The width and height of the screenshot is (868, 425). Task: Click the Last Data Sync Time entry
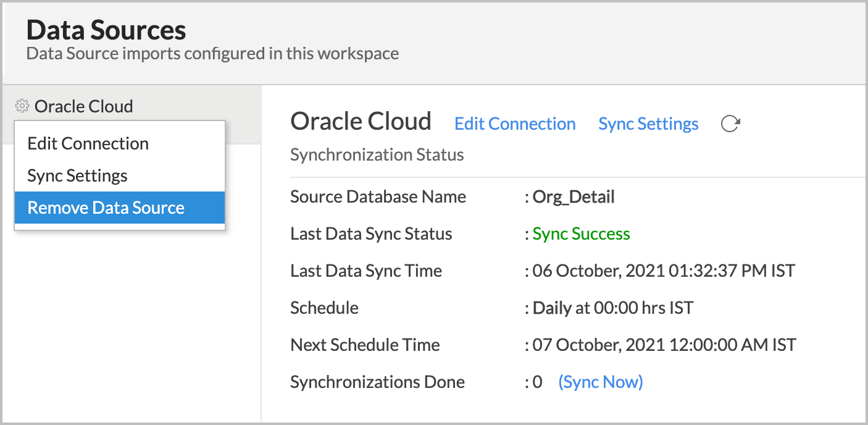(x=365, y=271)
